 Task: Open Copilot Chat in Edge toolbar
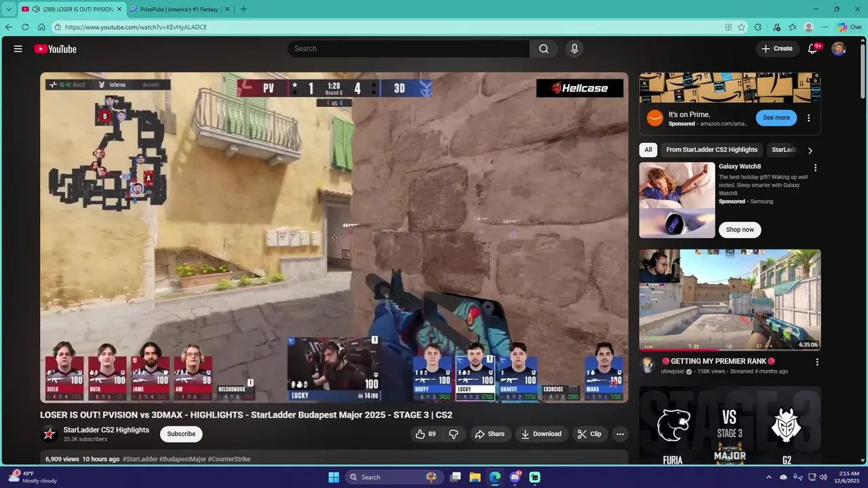point(849,27)
